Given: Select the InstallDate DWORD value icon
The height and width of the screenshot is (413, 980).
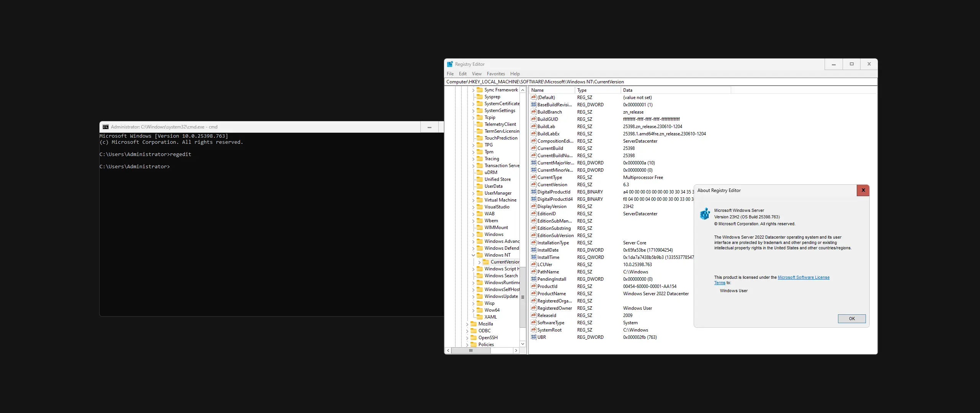Looking at the screenshot, I should tap(534, 250).
